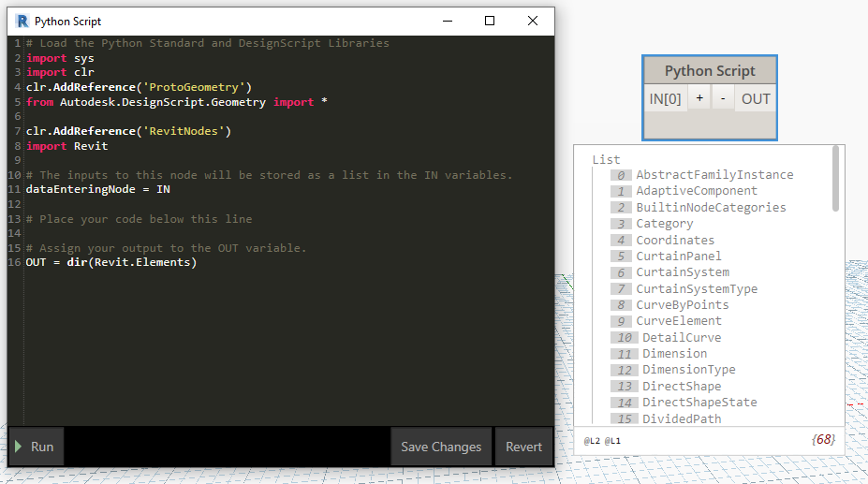Place cursor on 'import Revit' line
This screenshot has width=868, height=484.
click(x=67, y=146)
